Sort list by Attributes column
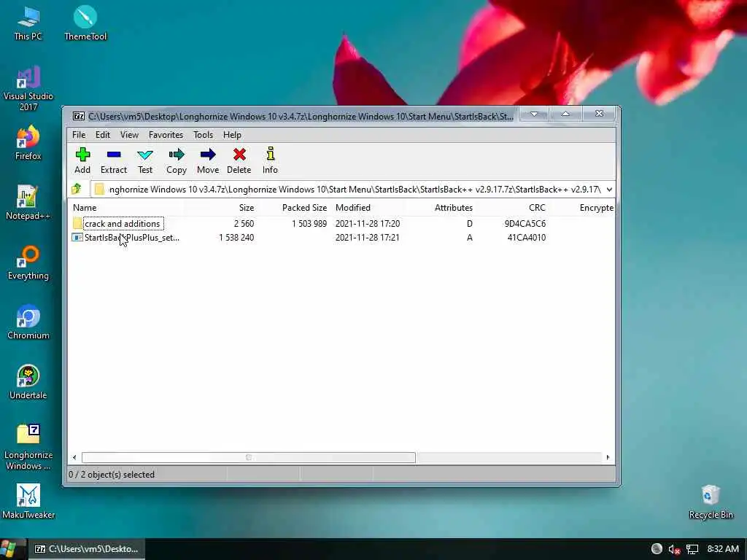Viewport: 747px width, 560px height. point(454,208)
